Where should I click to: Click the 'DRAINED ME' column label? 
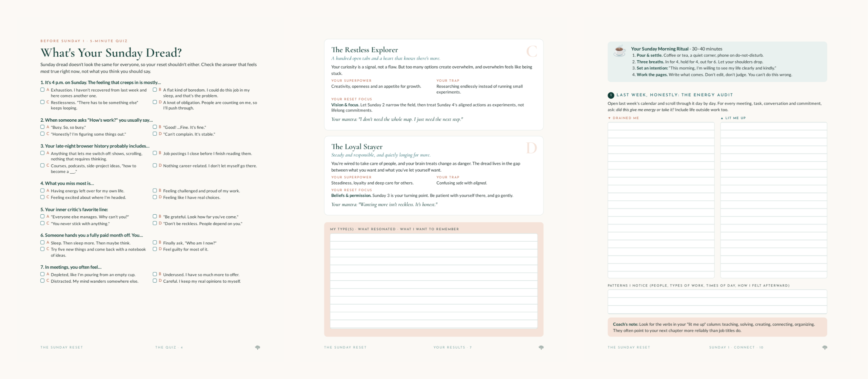(x=624, y=118)
